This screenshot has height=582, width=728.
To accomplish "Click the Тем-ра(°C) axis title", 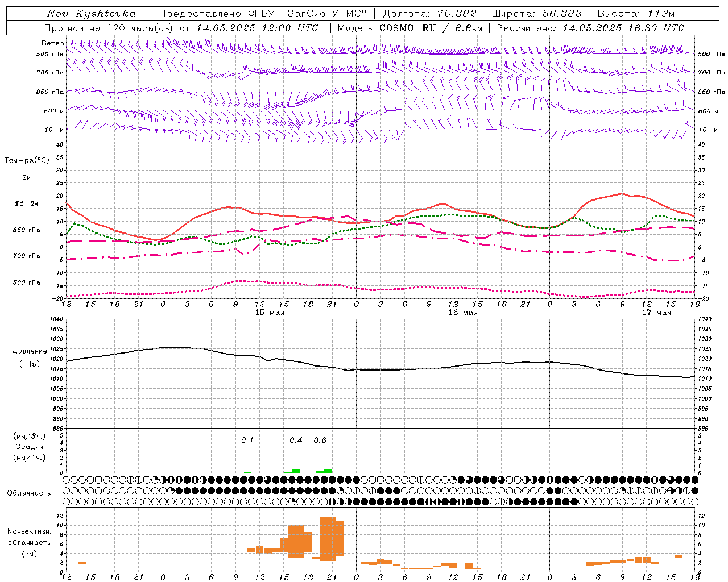I will (27, 161).
